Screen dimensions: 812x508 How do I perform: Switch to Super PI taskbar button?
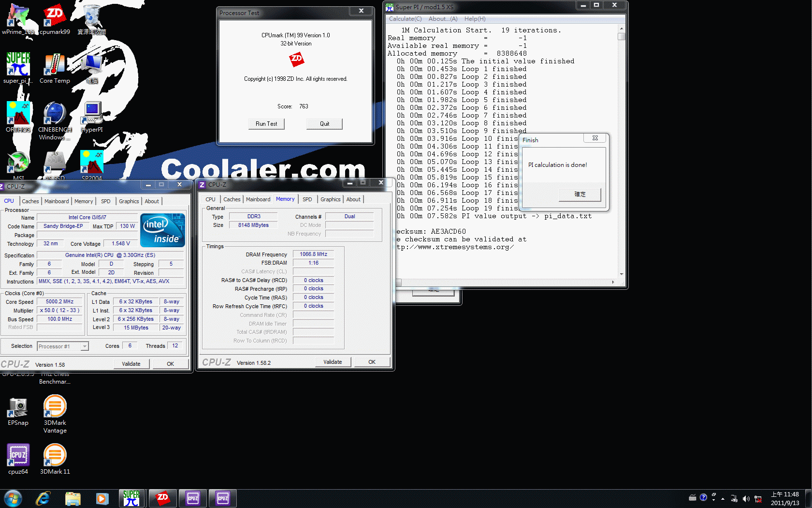pos(131,498)
